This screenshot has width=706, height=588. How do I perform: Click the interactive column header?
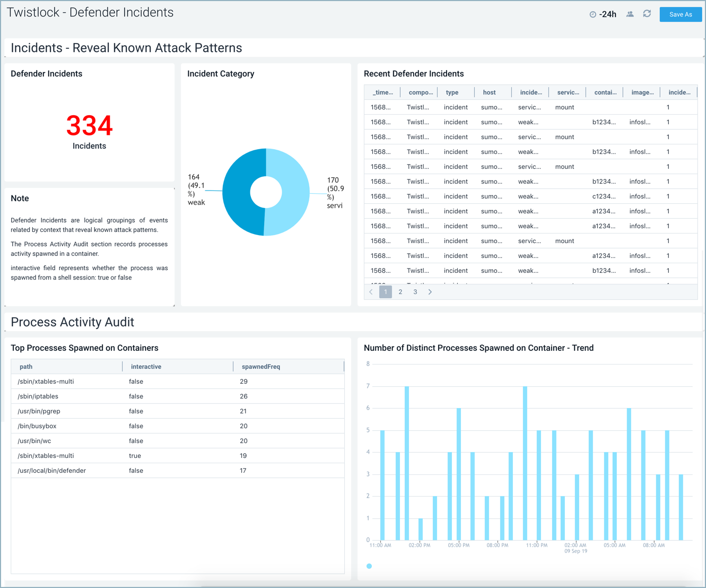point(146,366)
